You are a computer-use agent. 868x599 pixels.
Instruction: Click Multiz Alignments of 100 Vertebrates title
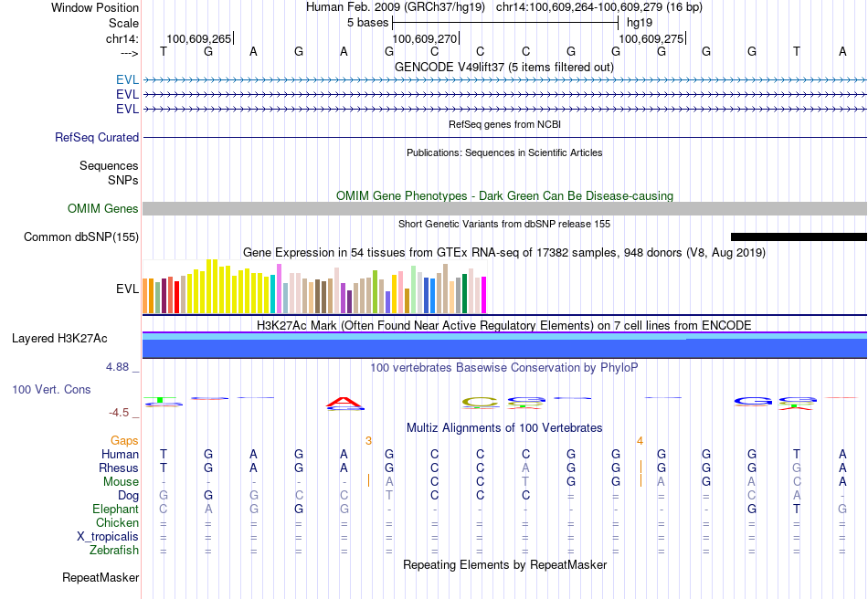[x=504, y=427]
